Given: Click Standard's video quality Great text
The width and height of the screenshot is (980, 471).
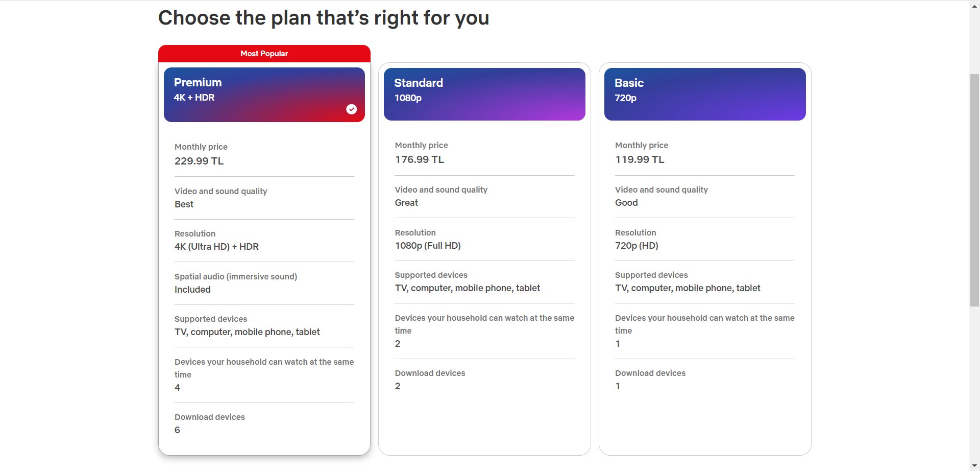Looking at the screenshot, I should pos(406,203).
